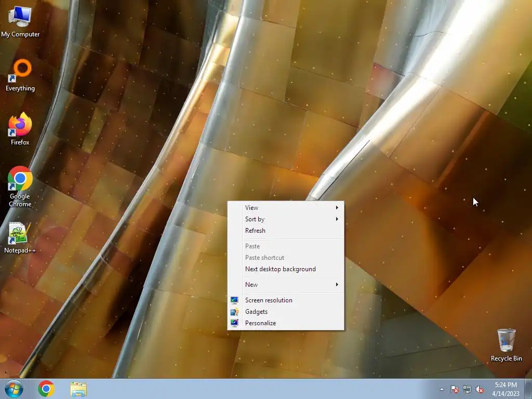Image resolution: width=532 pixels, height=399 pixels.
Task: Show hidden tray icons arrow
Action: (442, 389)
